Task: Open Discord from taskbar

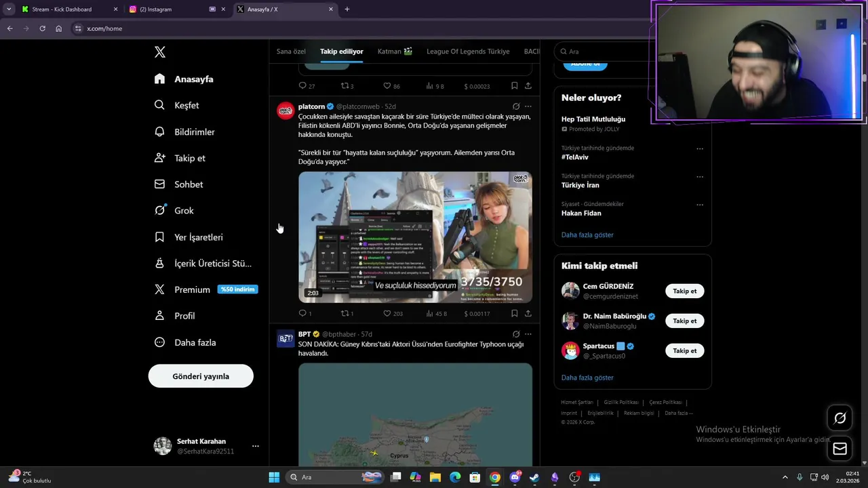Action: (515, 477)
